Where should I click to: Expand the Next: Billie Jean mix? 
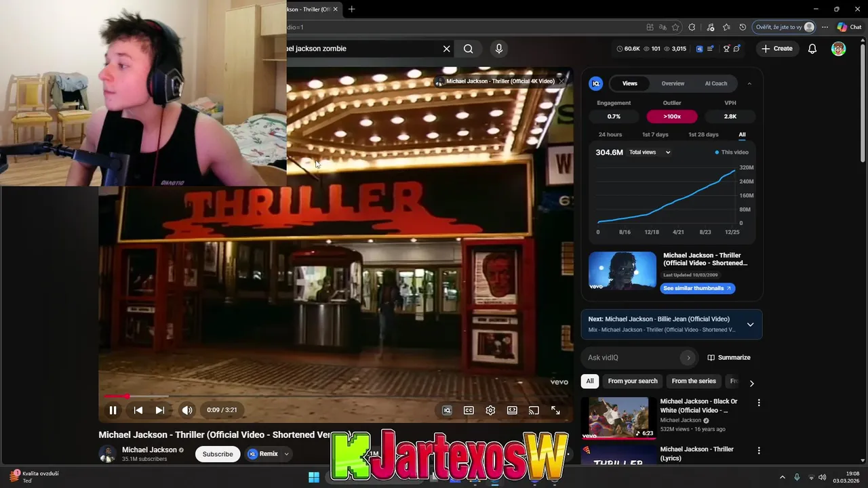coord(750,325)
